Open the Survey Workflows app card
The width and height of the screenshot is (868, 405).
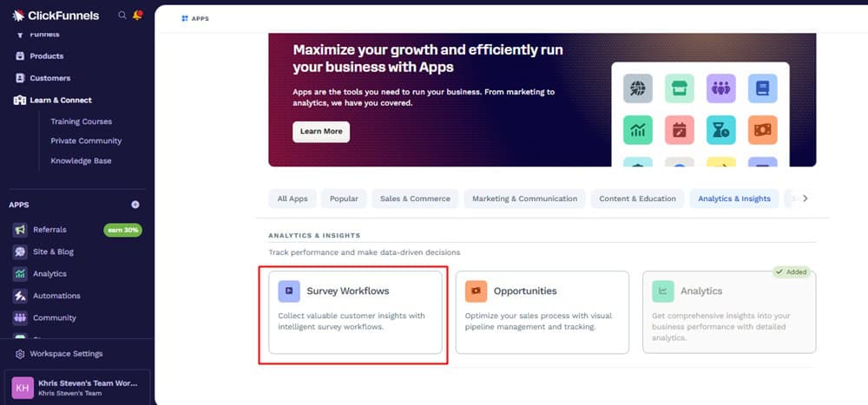[x=355, y=312]
